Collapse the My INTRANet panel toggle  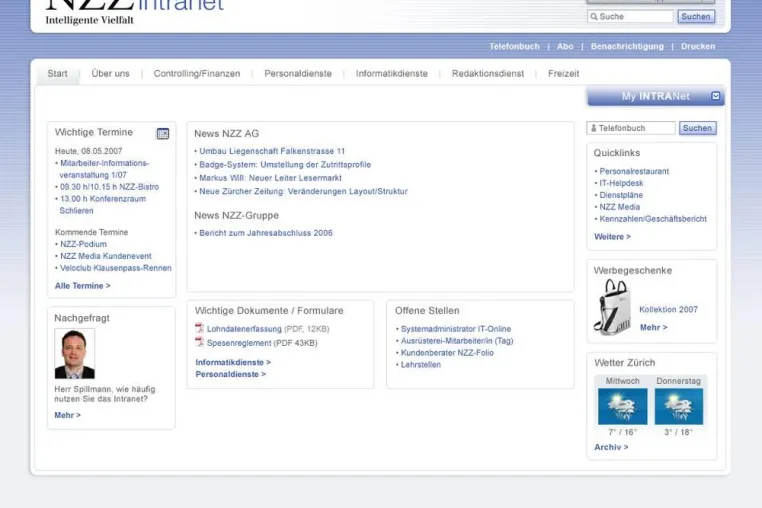(715, 96)
